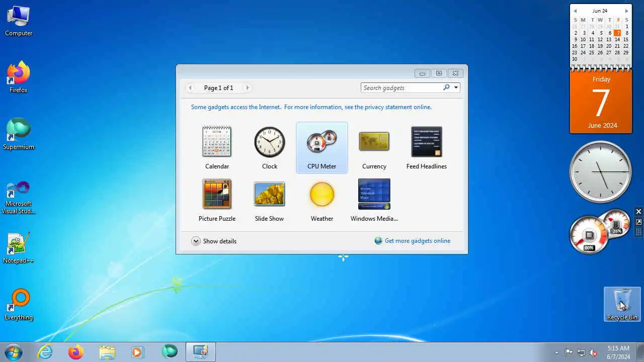Viewport: 644px width, 362px height.
Task: Click the Page 1 of 1 label
Action: click(218, 87)
